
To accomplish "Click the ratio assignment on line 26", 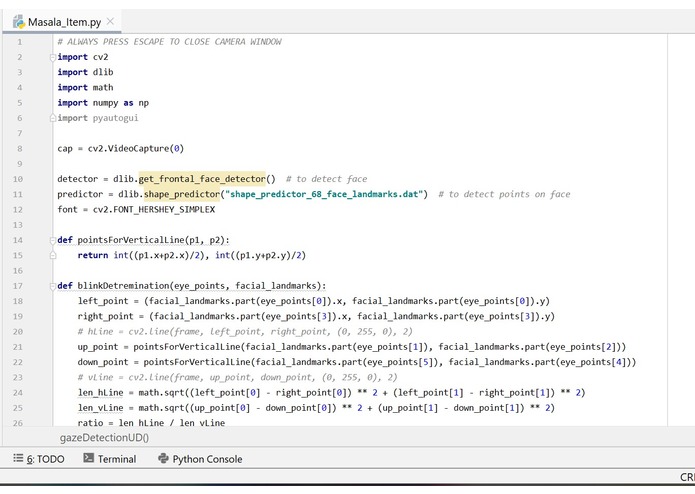I will click(151, 423).
